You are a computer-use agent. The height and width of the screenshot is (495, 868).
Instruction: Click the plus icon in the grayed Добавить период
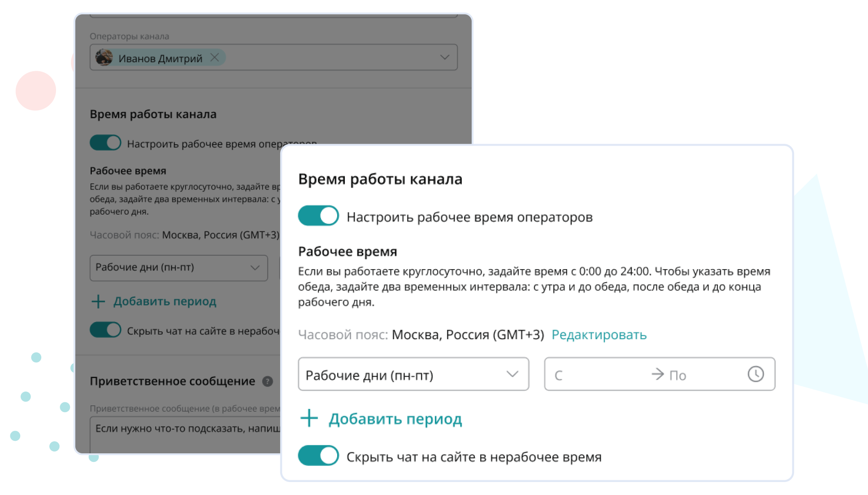(x=98, y=301)
